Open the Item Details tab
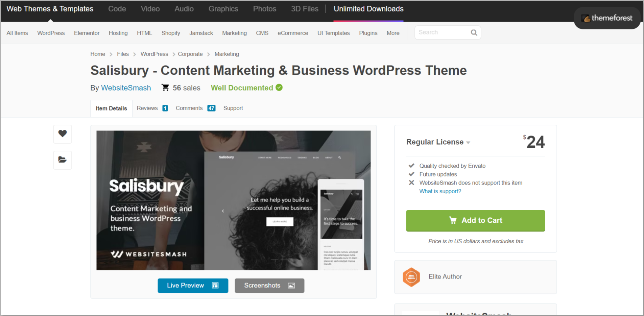Viewport: 644px width, 316px height. (111, 108)
